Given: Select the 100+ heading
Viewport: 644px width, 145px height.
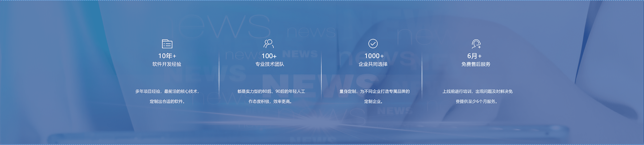Looking at the screenshot, I should (269, 56).
